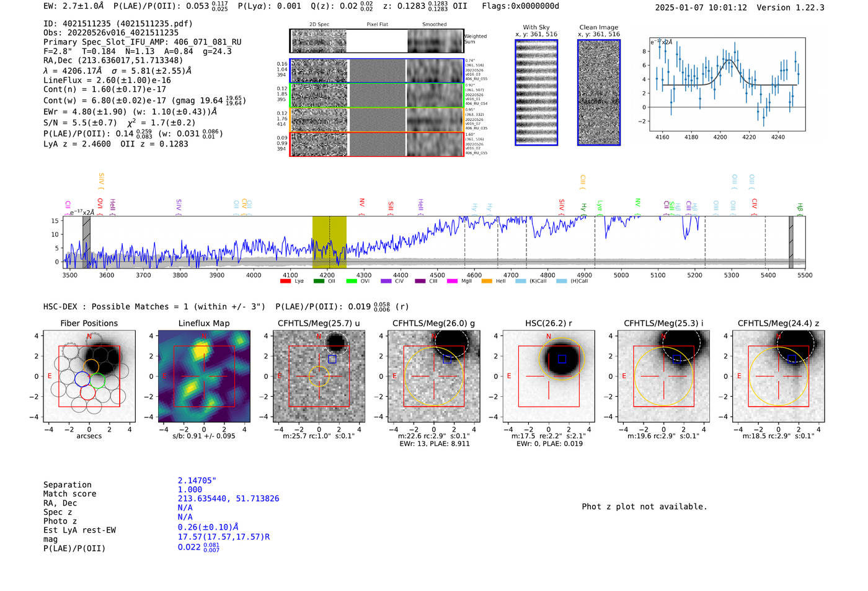Image resolution: width=868 pixels, height=591 pixels.
Task: Select the LineFlux = 2.60(±1.00)e-16 line
Action: [107, 80]
